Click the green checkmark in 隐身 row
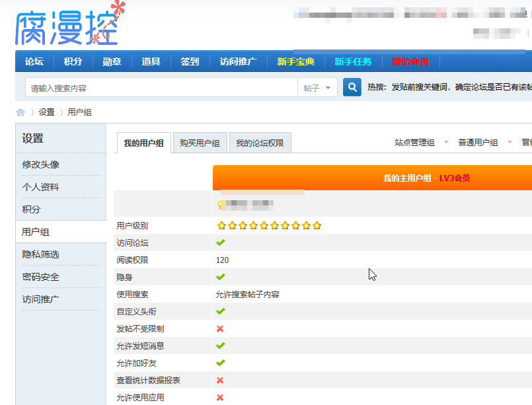 221,277
